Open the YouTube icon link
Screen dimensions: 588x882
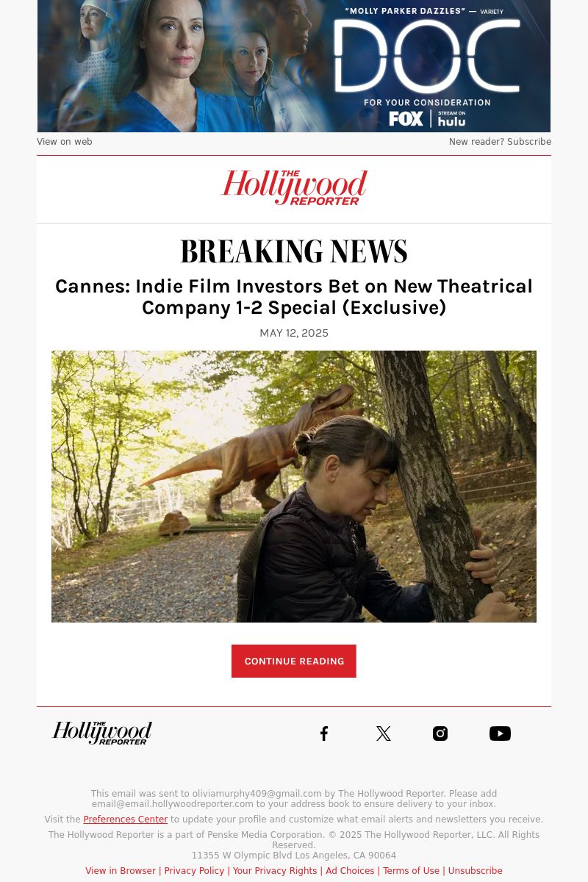point(500,734)
